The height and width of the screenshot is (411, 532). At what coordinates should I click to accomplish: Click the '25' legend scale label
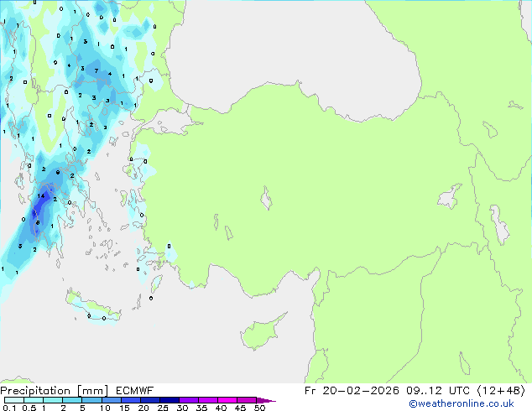click(163, 408)
